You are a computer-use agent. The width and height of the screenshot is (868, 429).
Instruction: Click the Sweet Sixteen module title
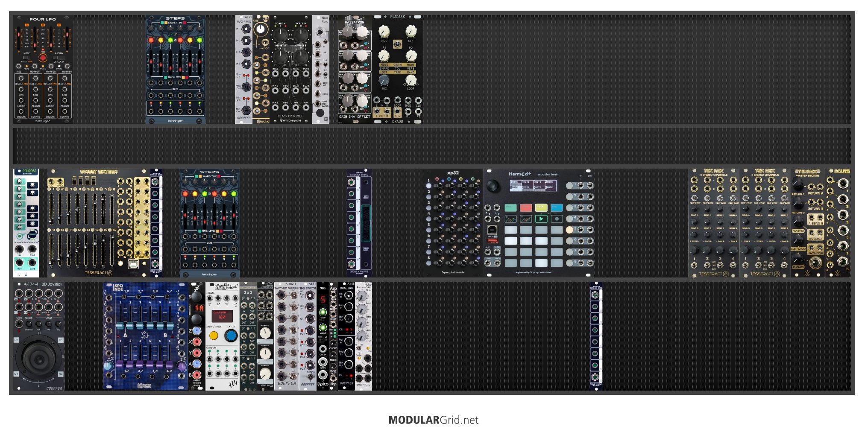pos(99,172)
